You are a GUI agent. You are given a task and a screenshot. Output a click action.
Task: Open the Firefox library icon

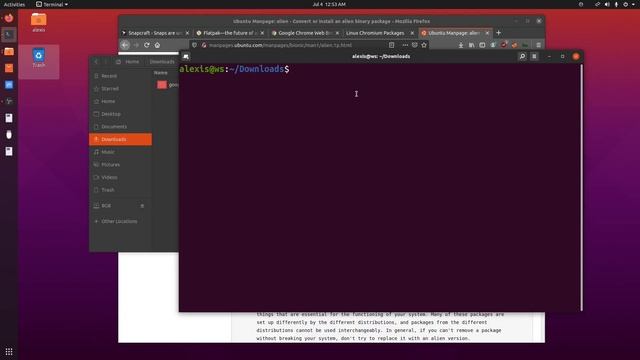(471, 45)
